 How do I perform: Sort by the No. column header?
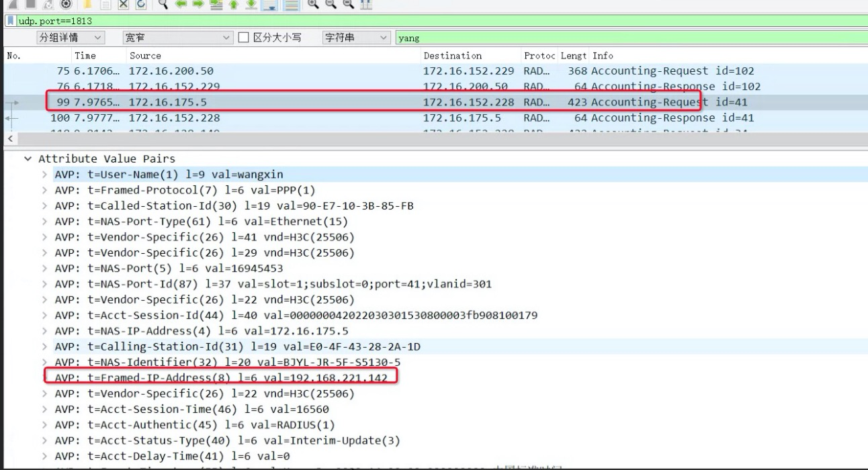(37, 56)
